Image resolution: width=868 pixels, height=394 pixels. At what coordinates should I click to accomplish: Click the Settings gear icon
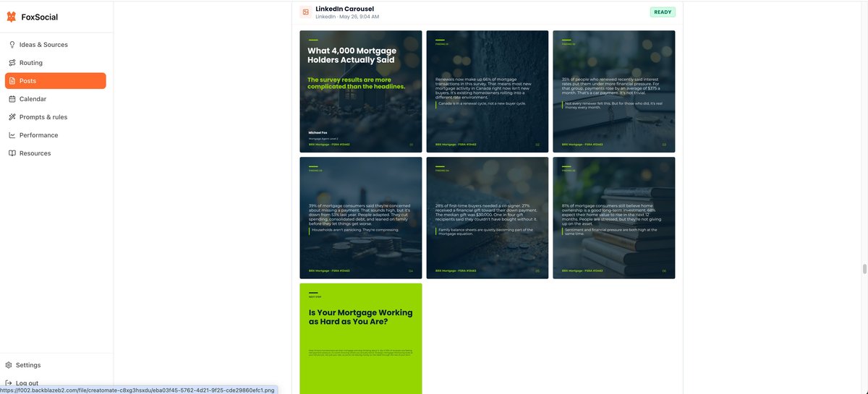click(x=9, y=365)
